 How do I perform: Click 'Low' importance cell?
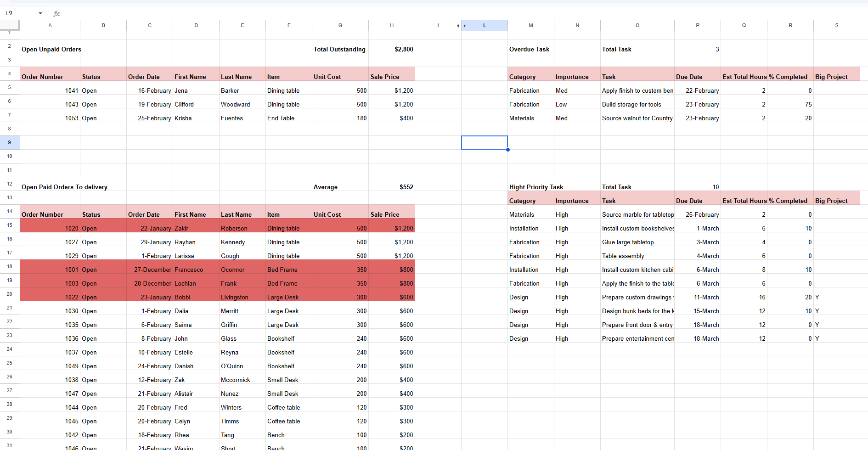pos(577,101)
